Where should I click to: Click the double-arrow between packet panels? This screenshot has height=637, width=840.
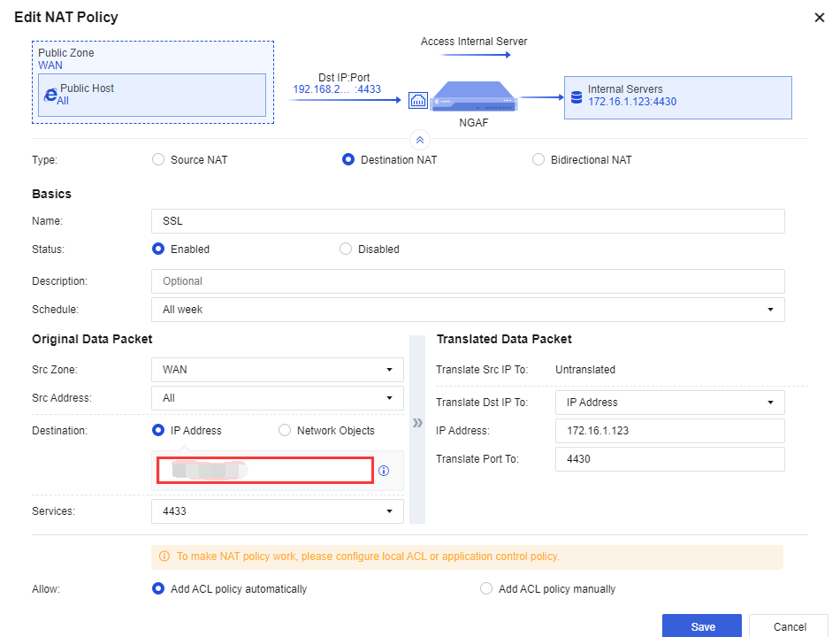click(x=417, y=423)
